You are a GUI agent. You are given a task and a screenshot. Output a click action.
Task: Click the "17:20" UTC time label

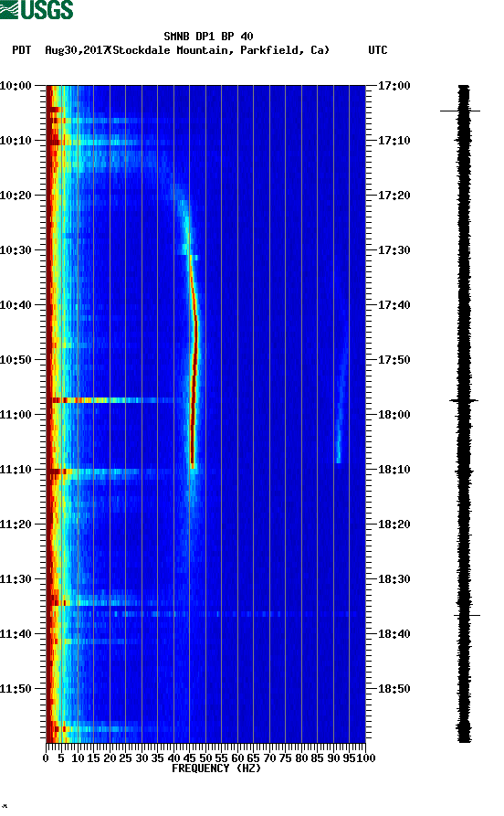coord(394,196)
